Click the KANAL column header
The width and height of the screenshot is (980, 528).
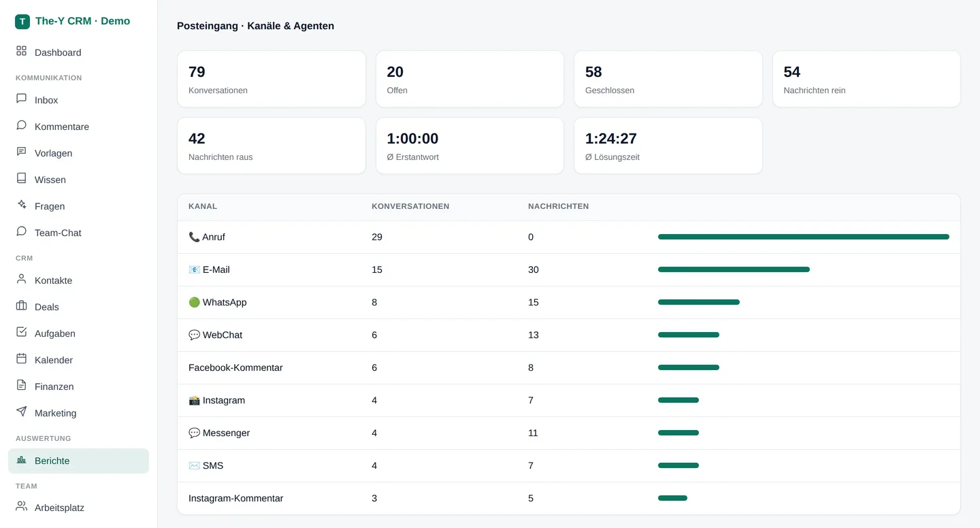tap(203, 206)
